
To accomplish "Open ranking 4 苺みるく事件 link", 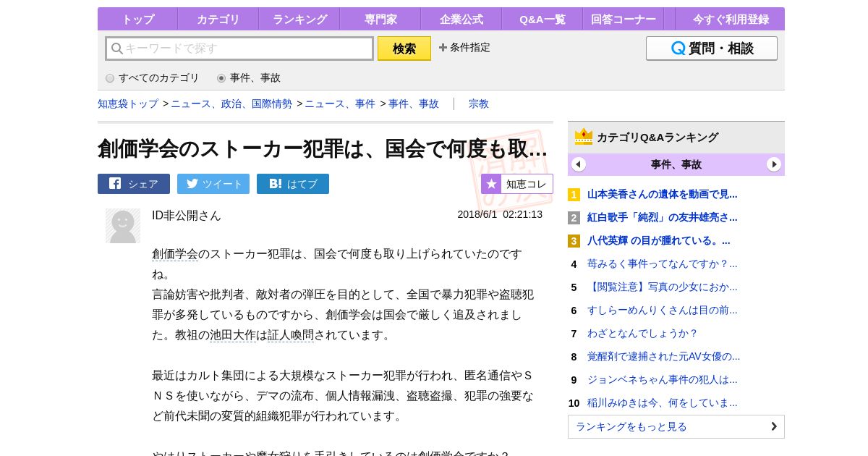I will (x=663, y=263).
